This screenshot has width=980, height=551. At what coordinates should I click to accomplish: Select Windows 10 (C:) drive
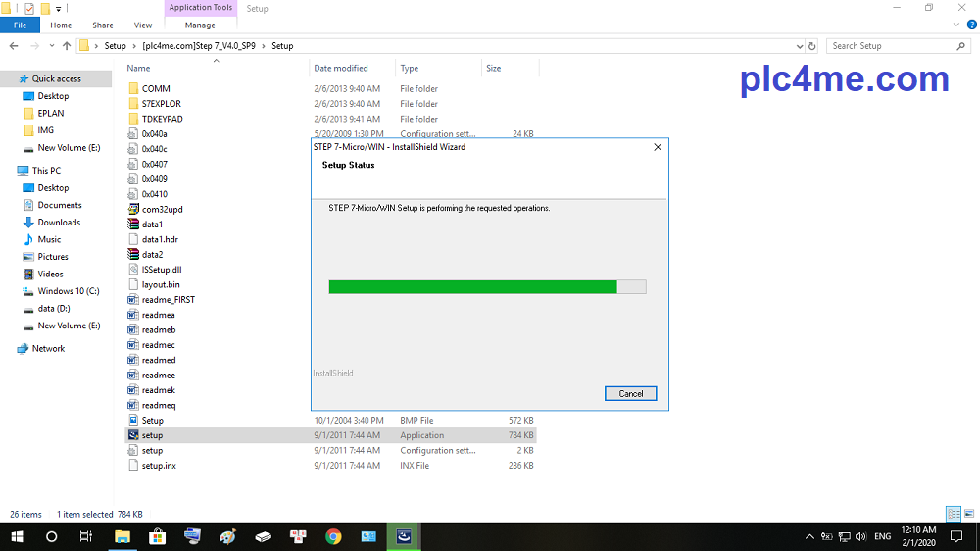pyautogui.click(x=68, y=291)
